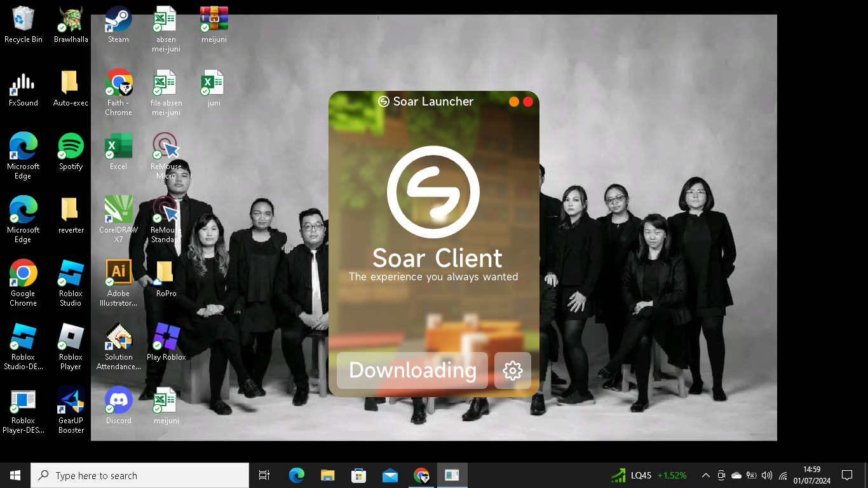Open the LQ45 stock widget
Image resolution: width=868 pixels, height=488 pixels.
[649, 475]
